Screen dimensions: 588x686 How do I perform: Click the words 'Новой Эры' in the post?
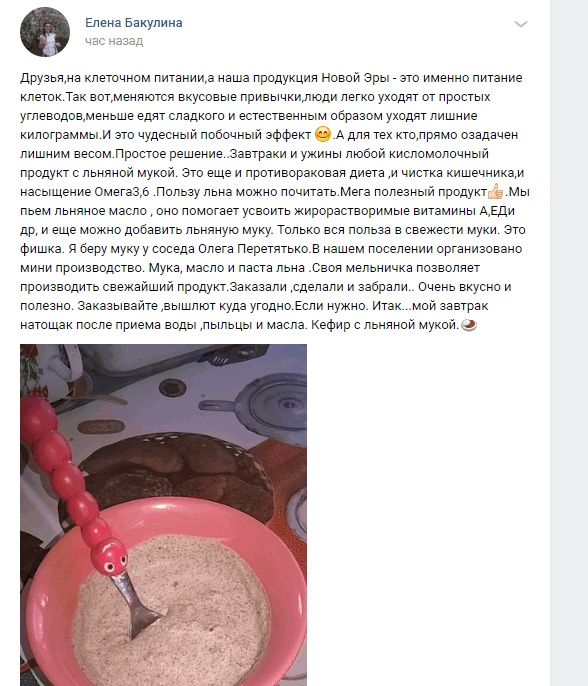355,77
